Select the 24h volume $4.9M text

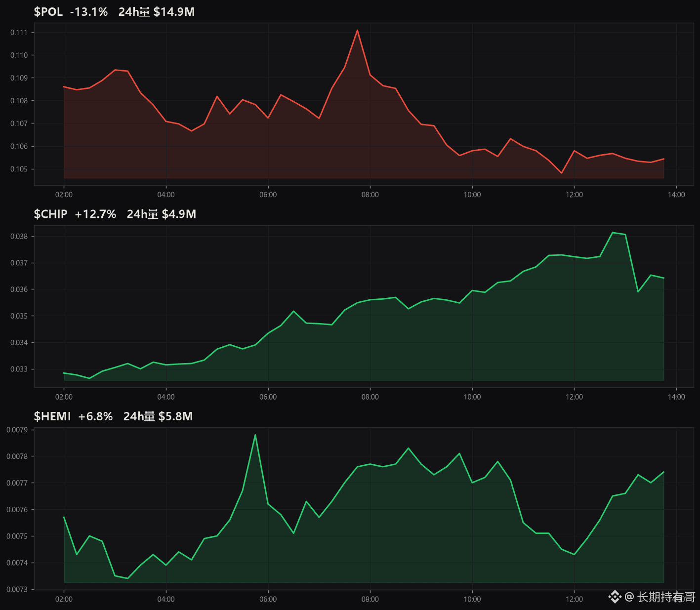pyautogui.click(x=162, y=214)
